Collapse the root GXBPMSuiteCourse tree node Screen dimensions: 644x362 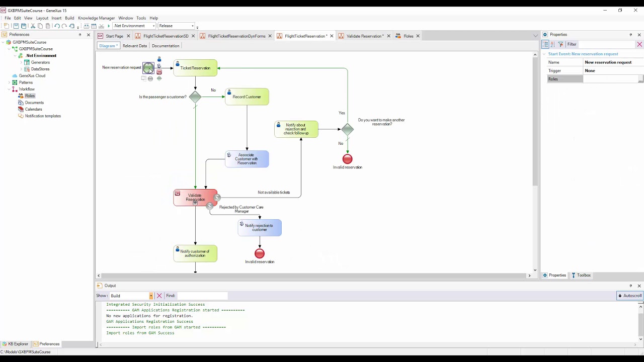[3, 42]
